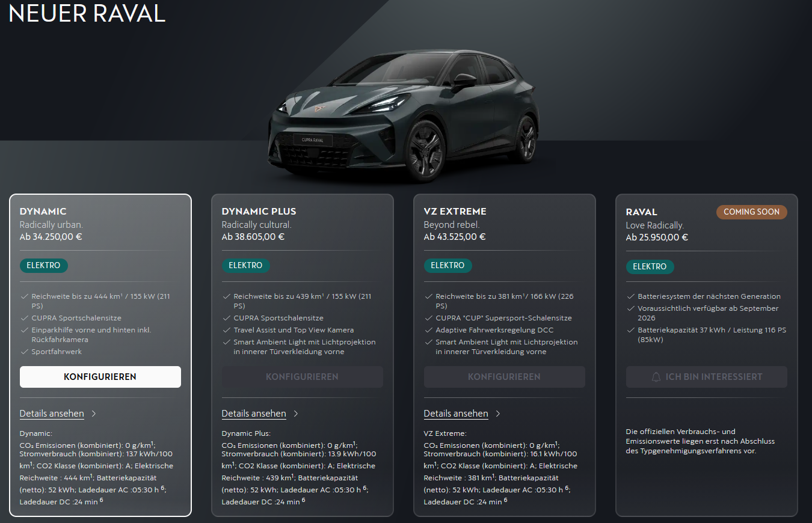Click the ELEKTRO tag on Dynamic card

44,265
